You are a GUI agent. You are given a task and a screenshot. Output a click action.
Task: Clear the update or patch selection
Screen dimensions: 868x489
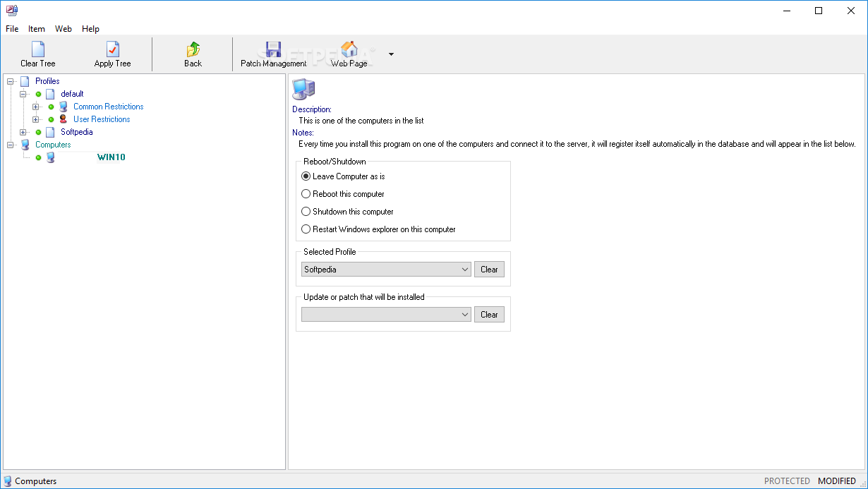pos(489,315)
